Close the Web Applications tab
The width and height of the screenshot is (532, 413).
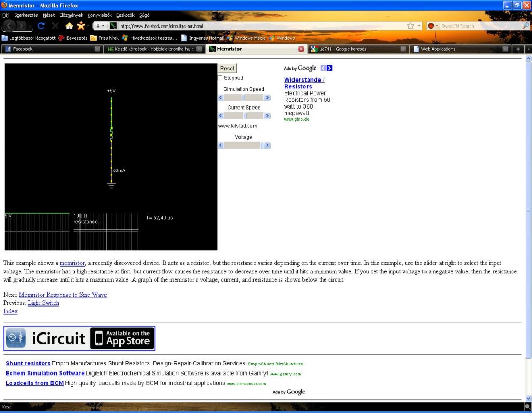[x=505, y=49]
